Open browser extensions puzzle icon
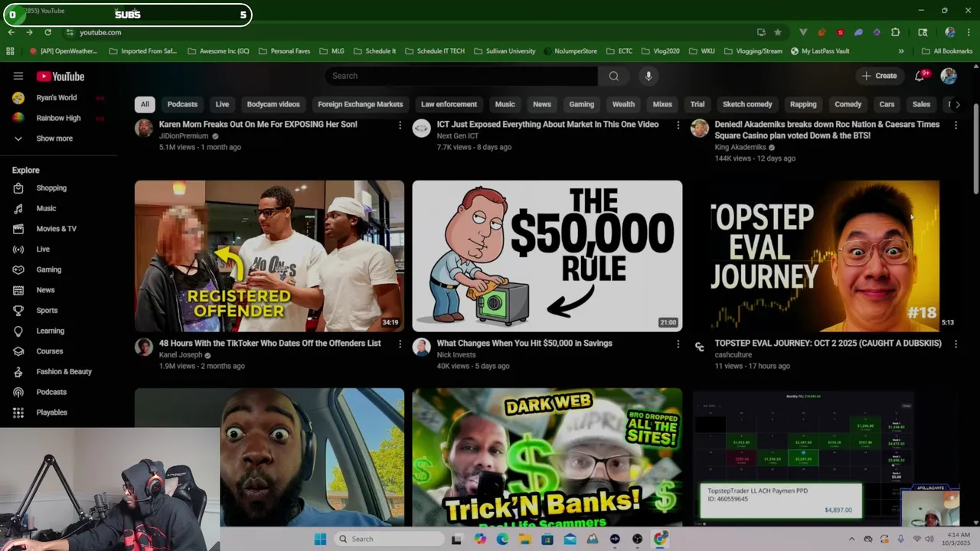This screenshot has width=980, height=551. (x=895, y=32)
